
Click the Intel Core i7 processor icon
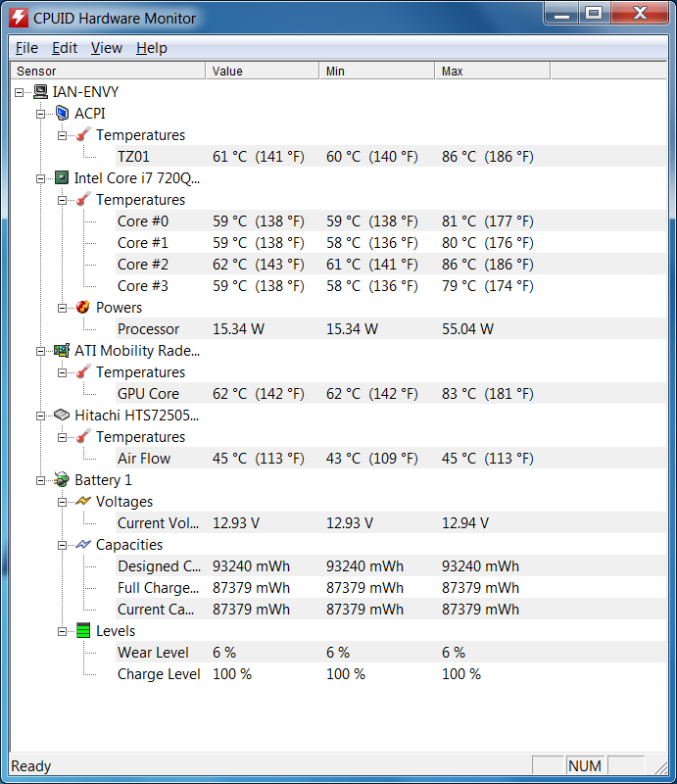62,178
